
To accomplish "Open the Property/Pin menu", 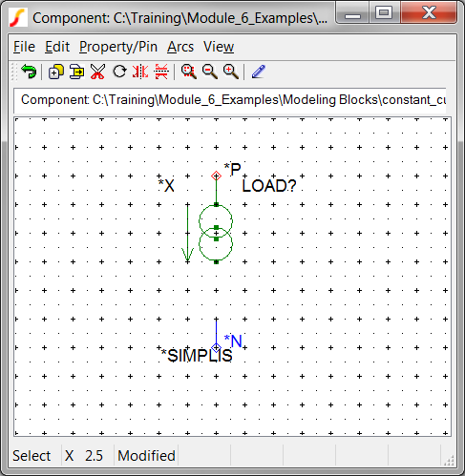I will [x=118, y=47].
